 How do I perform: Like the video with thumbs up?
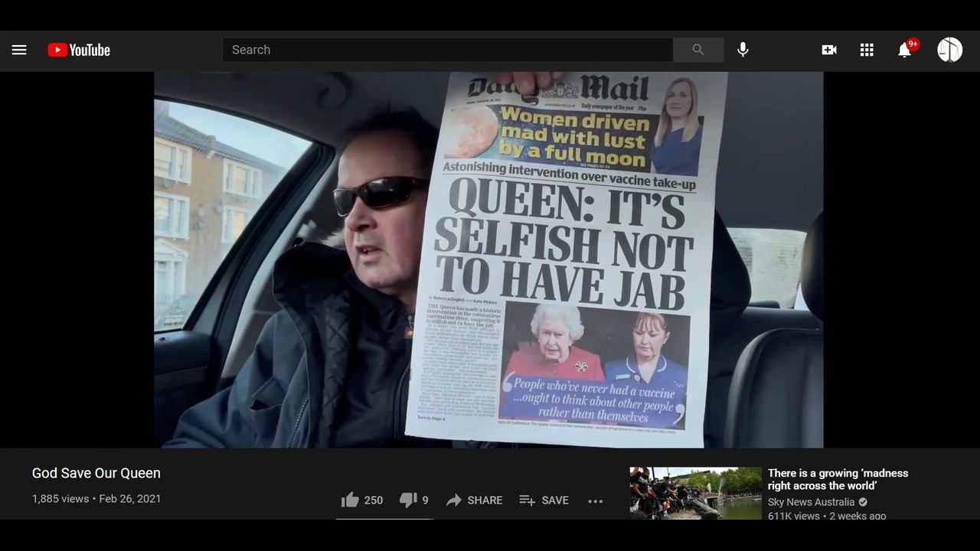[x=351, y=500]
